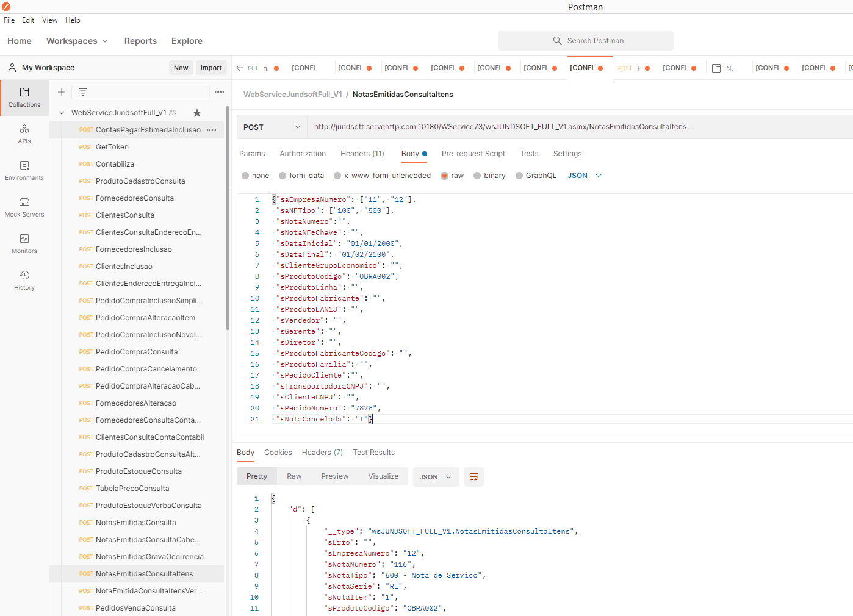This screenshot has height=616, width=853.
Task: Click the plus icon to create collection
Action: 62,92
